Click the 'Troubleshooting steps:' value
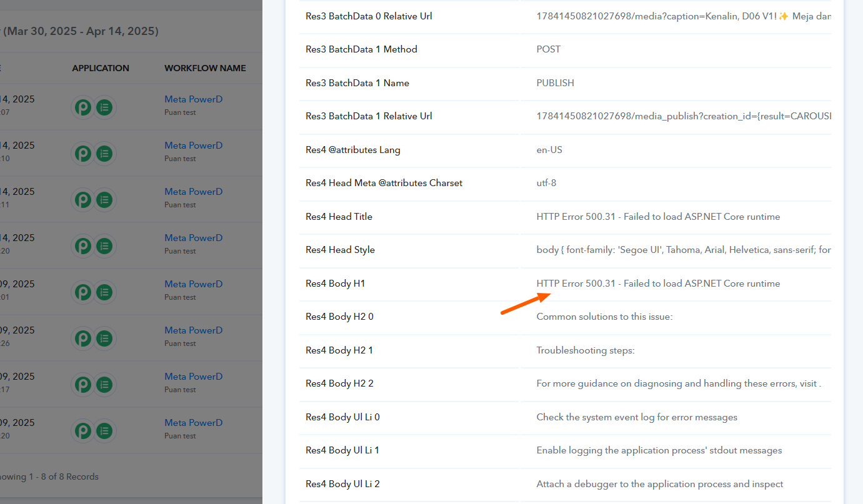863x504 pixels. (586, 350)
